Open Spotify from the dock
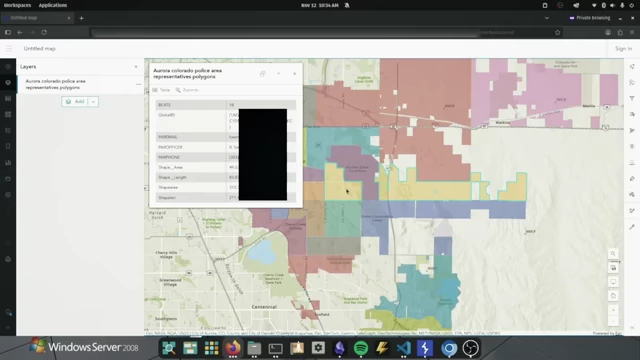640x360 pixels. click(x=360, y=348)
